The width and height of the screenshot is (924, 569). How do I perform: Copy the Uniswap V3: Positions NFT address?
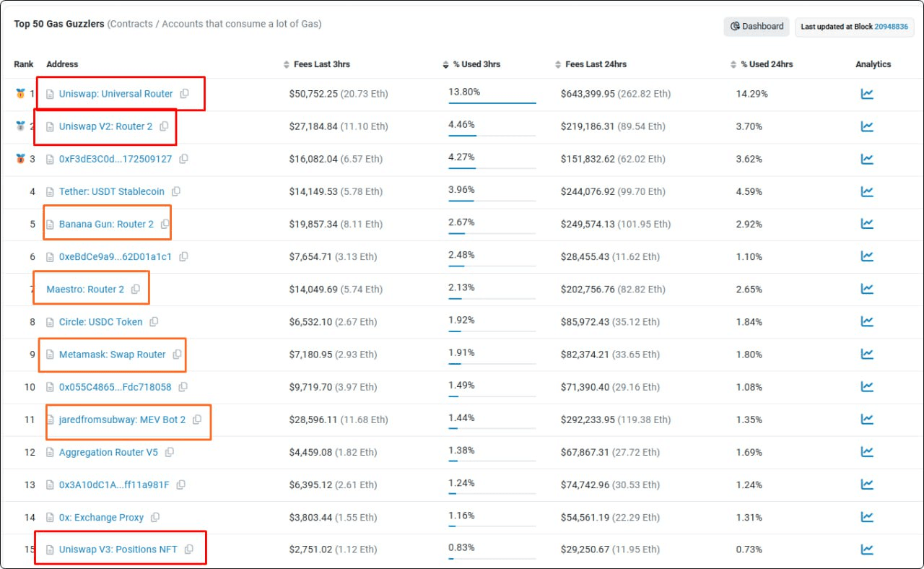(x=188, y=550)
